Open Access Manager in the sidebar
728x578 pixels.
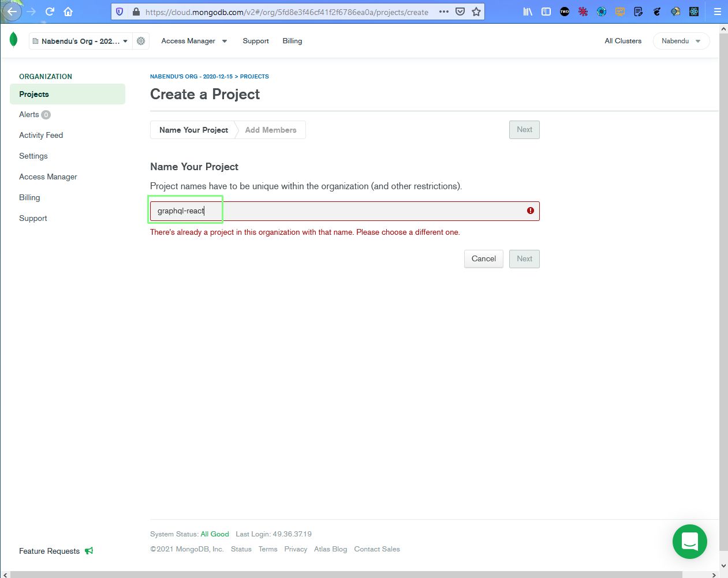coord(48,177)
